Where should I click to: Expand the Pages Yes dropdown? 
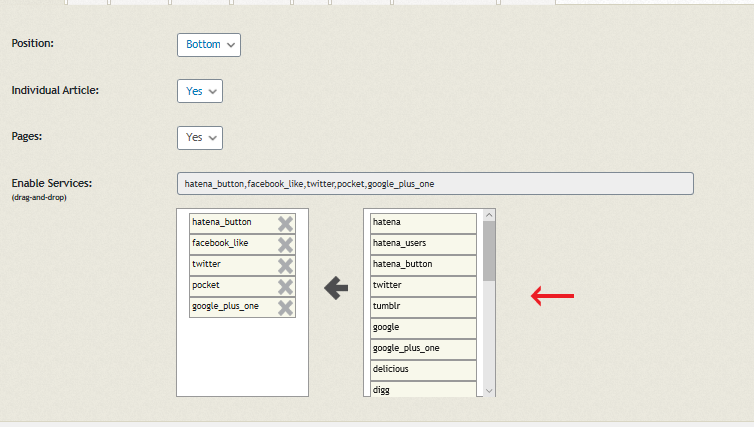click(200, 138)
